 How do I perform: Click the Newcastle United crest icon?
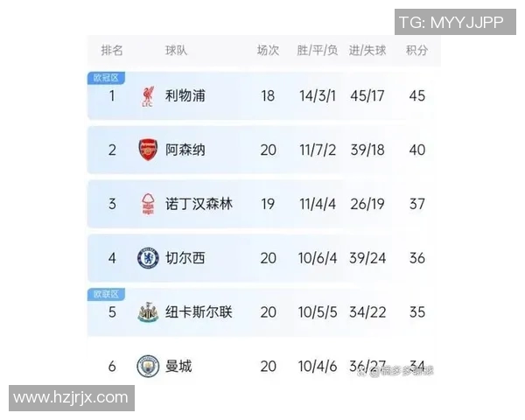click(147, 312)
